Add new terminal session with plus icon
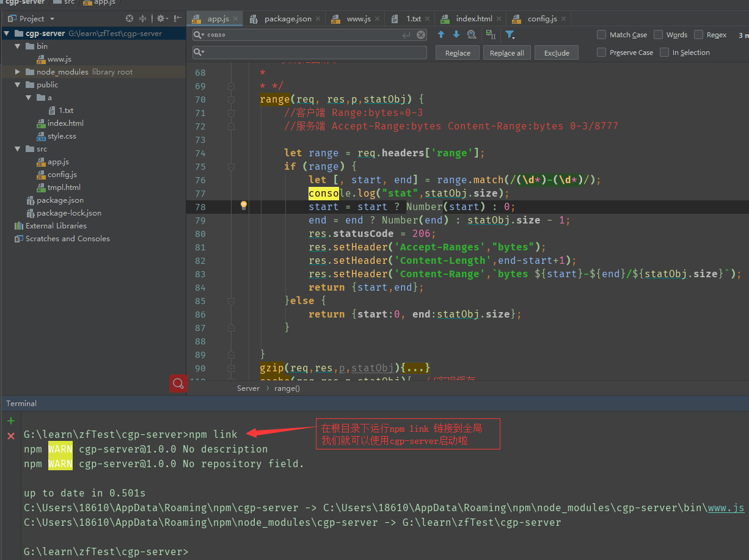The height and width of the screenshot is (560, 749). click(x=10, y=421)
